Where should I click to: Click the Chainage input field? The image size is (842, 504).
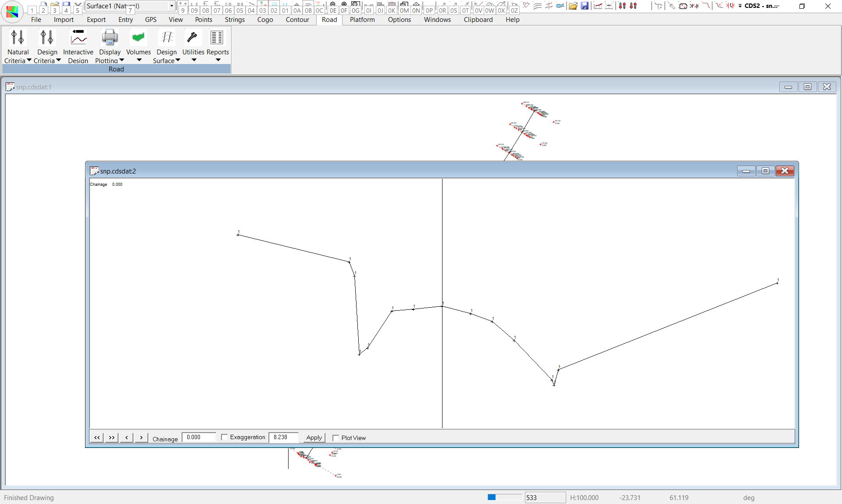click(199, 437)
